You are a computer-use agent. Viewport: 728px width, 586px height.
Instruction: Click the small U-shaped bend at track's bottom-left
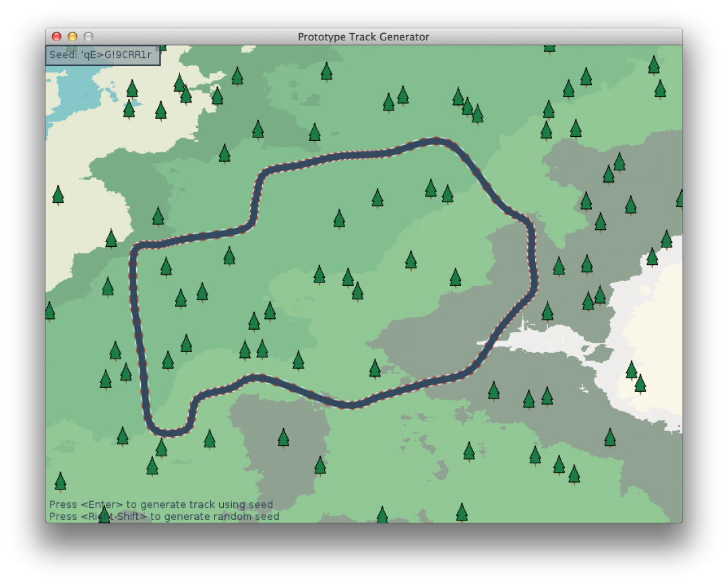click(169, 430)
